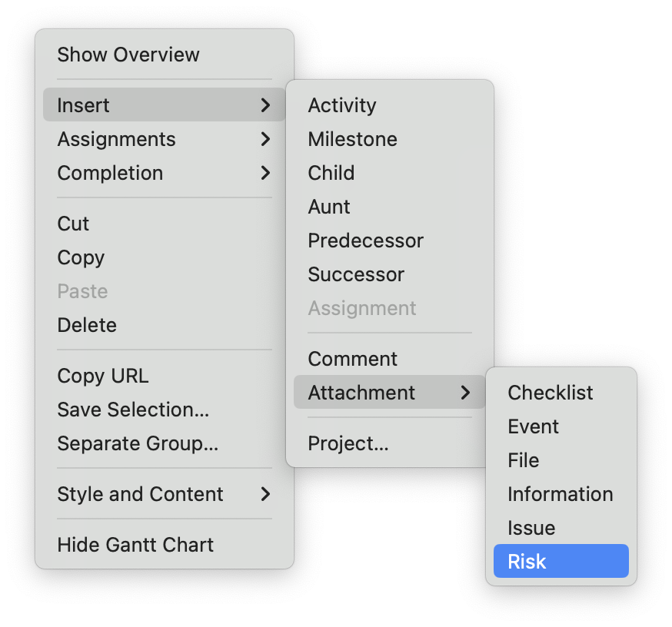Click Save Selection… menu entry
This screenshot has width=672, height=627.
[133, 410]
